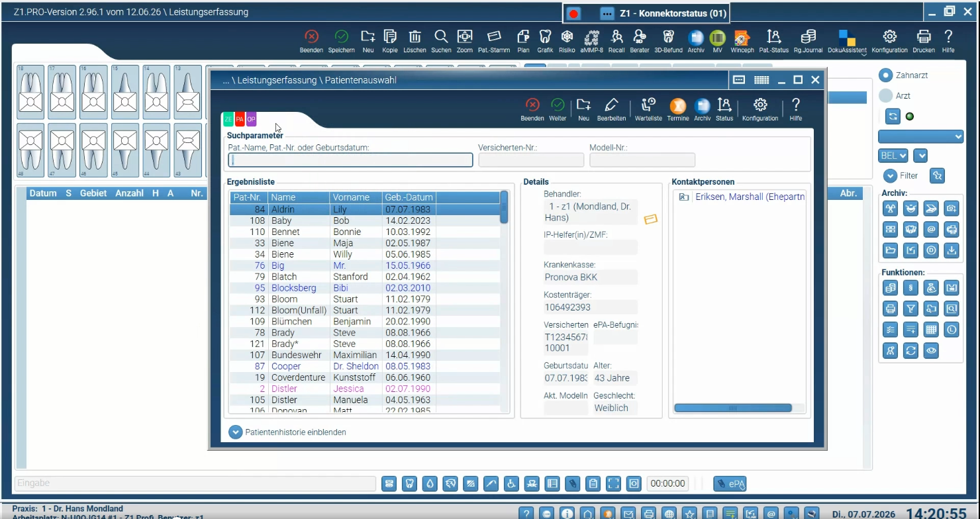Open the Recall toolbar icon
This screenshot has width=980, height=519.
point(616,40)
